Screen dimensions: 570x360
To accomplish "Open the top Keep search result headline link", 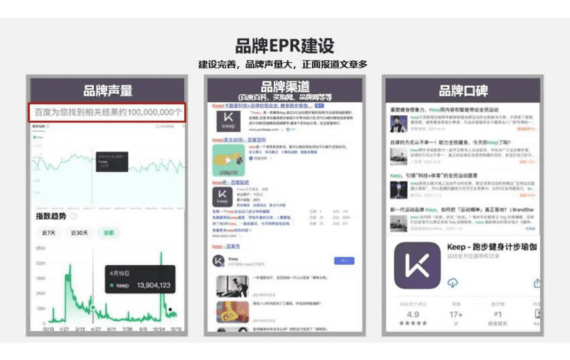I will coord(262,105).
